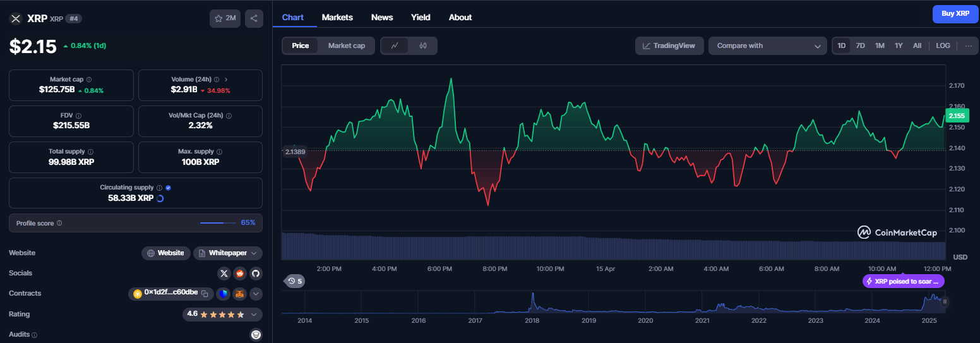
Task: Click the contract address 0x1d2f...c60dbe pill
Action: (171, 293)
